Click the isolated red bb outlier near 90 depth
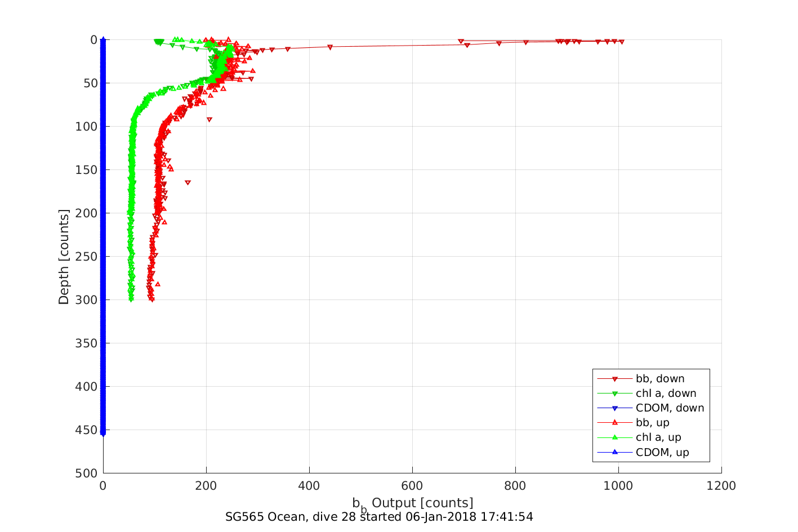 coord(209,119)
